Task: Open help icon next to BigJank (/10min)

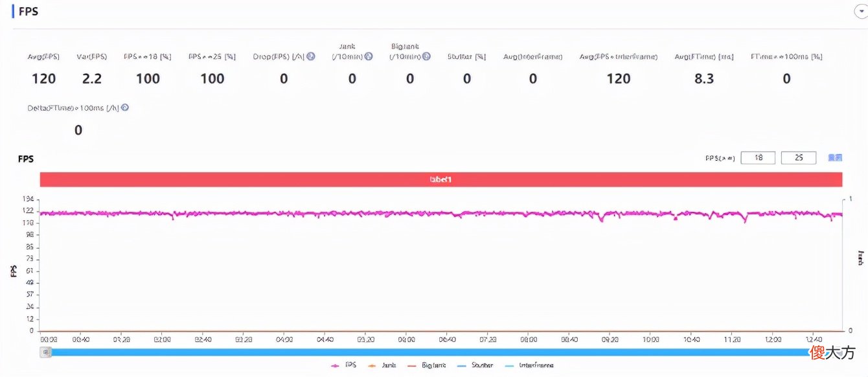Action: [426, 56]
